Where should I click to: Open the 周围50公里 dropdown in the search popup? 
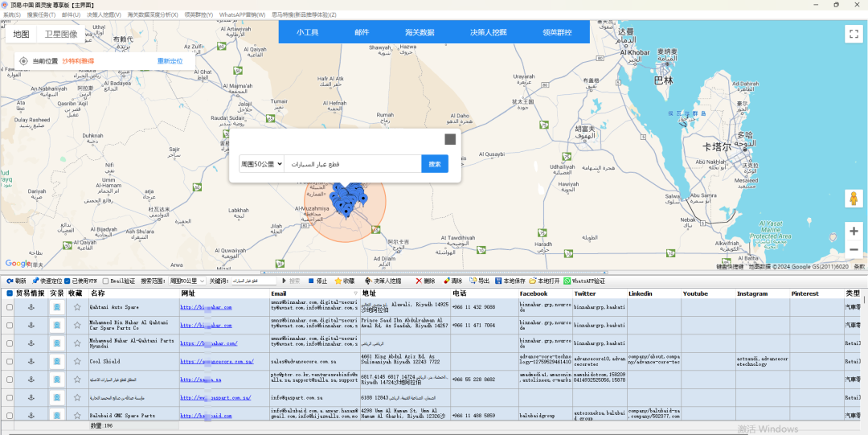pyautogui.click(x=261, y=164)
